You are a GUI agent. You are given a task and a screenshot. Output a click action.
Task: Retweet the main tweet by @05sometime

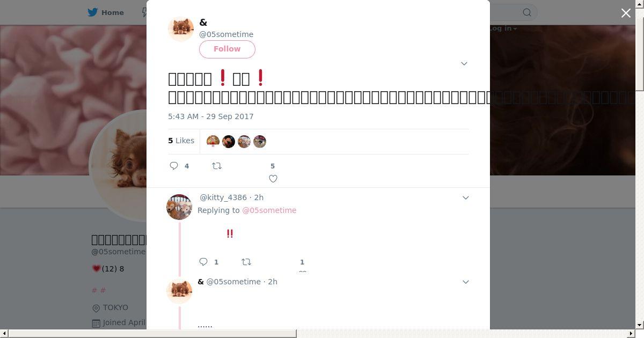217,166
